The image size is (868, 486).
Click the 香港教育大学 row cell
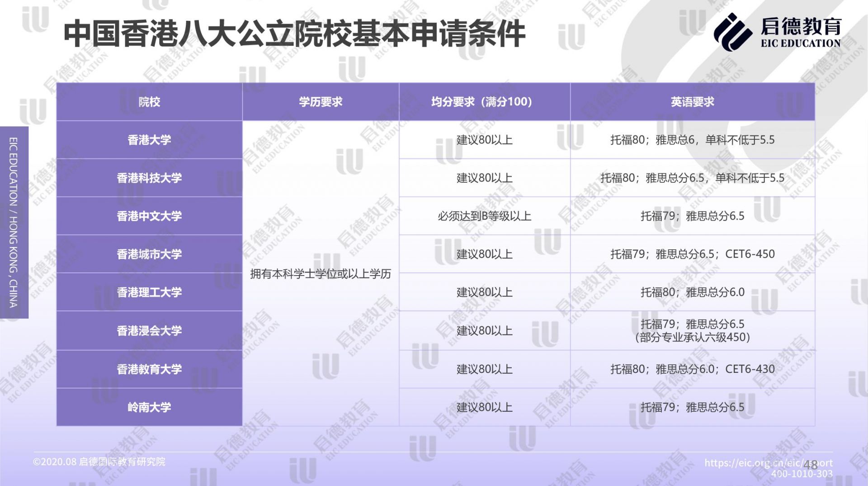[149, 369]
